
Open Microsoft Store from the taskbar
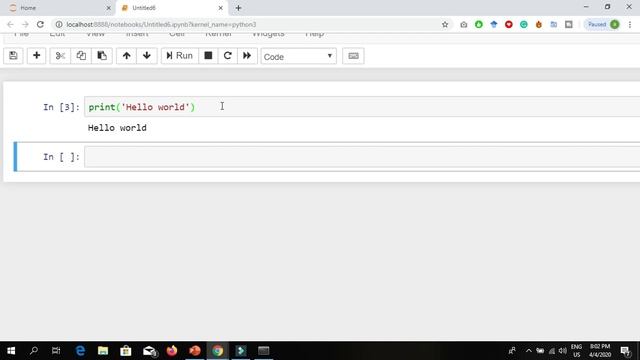(126, 351)
